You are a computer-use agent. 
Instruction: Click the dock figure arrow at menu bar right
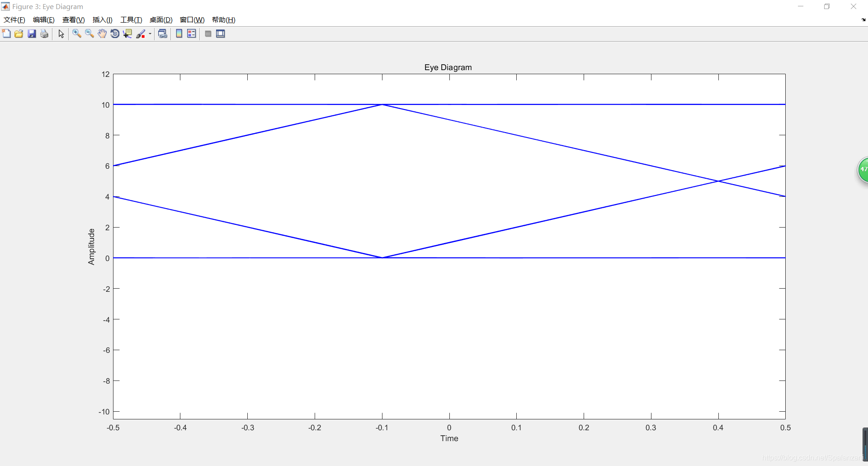coord(863,20)
